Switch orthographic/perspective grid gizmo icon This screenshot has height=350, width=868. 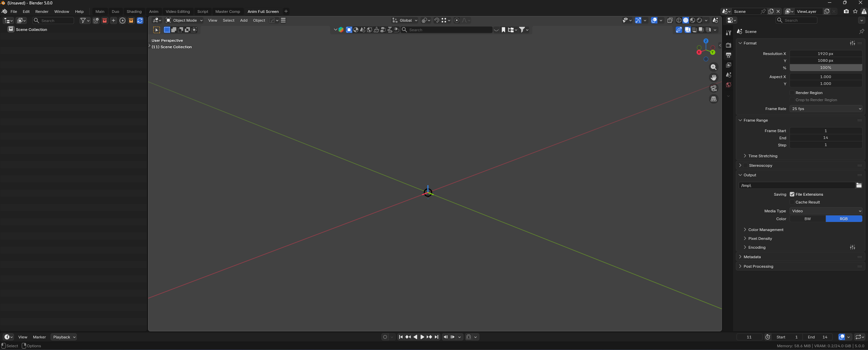(x=713, y=99)
